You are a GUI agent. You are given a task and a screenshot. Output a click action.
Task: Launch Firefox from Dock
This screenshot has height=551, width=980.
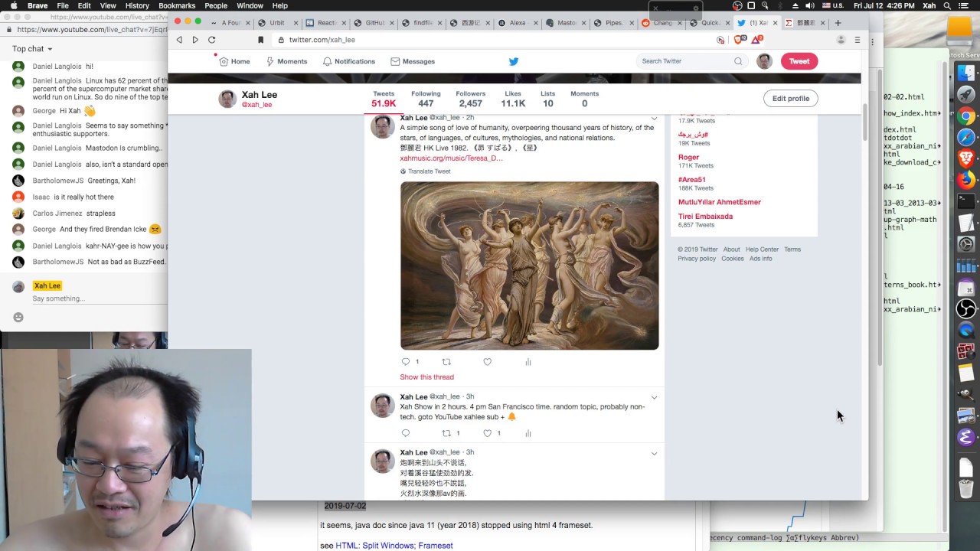coord(966,181)
